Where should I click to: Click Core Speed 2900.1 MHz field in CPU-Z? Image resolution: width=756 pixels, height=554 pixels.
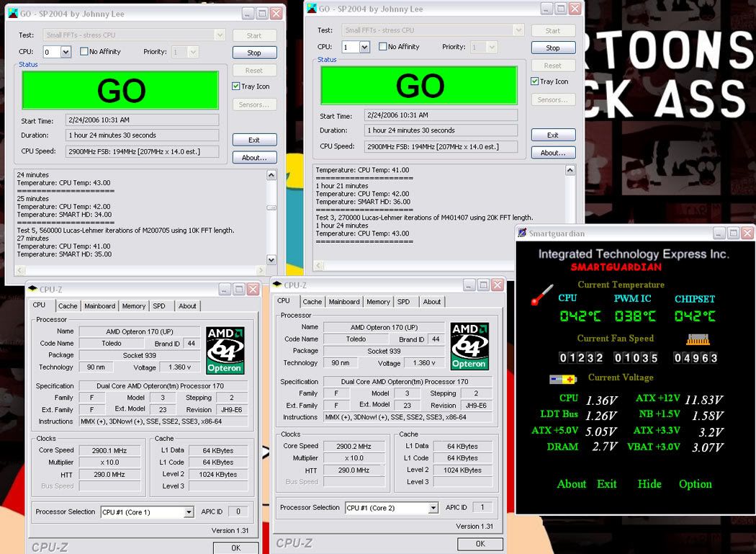(109, 450)
